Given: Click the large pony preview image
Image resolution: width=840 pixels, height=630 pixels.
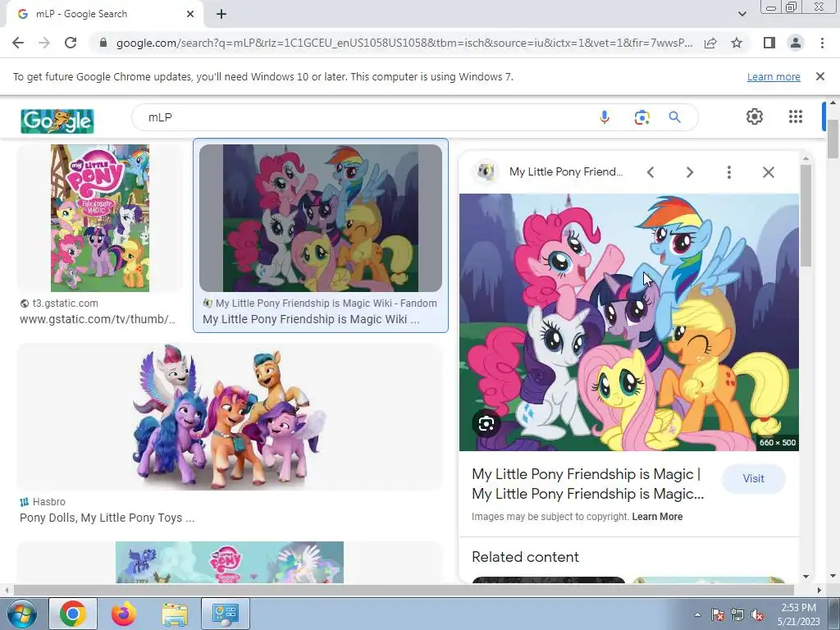Looking at the screenshot, I should (629, 322).
